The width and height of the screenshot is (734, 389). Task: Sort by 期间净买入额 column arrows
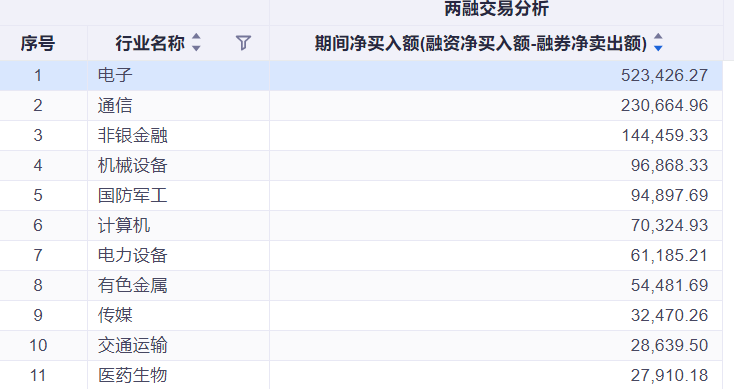point(658,43)
